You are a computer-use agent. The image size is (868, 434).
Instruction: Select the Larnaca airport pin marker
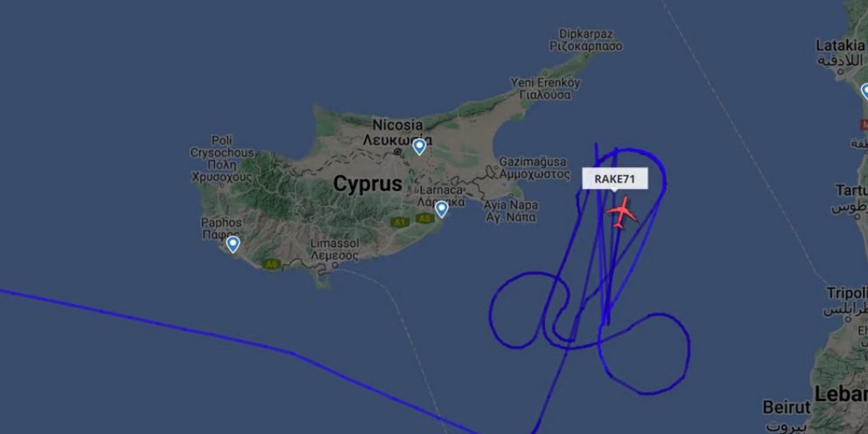pyautogui.click(x=441, y=209)
